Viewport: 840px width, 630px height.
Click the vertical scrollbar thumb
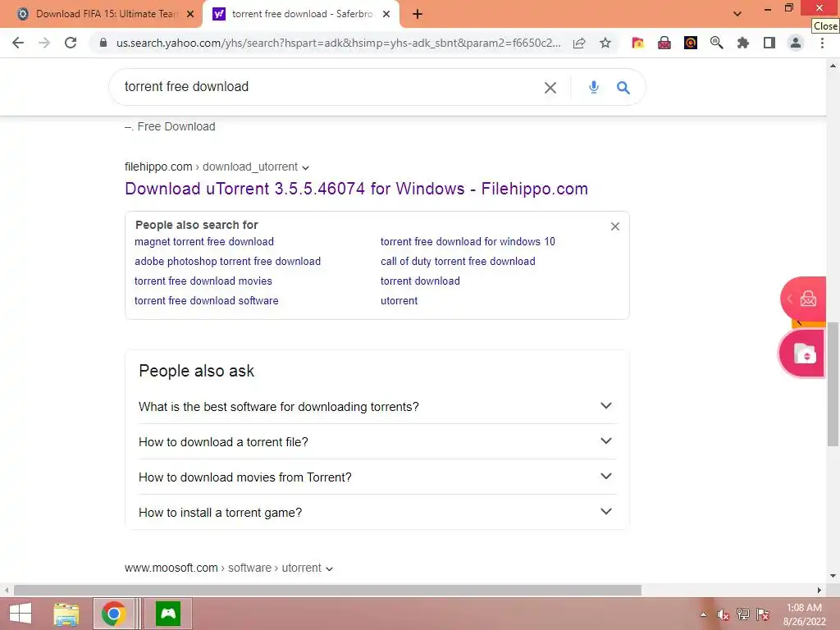(x=833, y=384)
